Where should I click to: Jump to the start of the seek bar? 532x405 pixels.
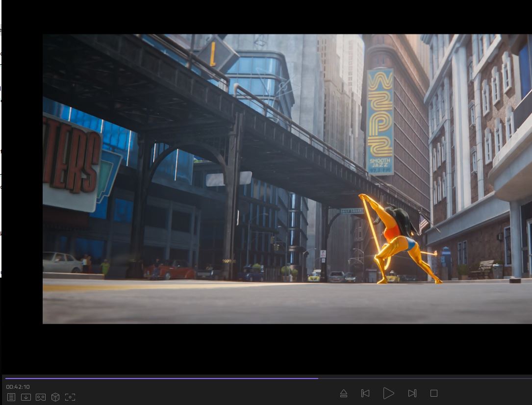click(x=6, y=378)
